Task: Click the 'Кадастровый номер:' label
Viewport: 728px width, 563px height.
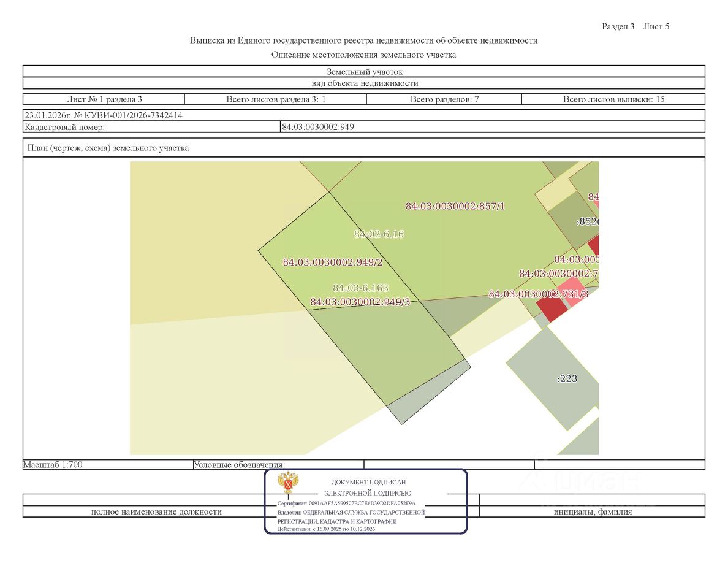Action: pos(64,127)
